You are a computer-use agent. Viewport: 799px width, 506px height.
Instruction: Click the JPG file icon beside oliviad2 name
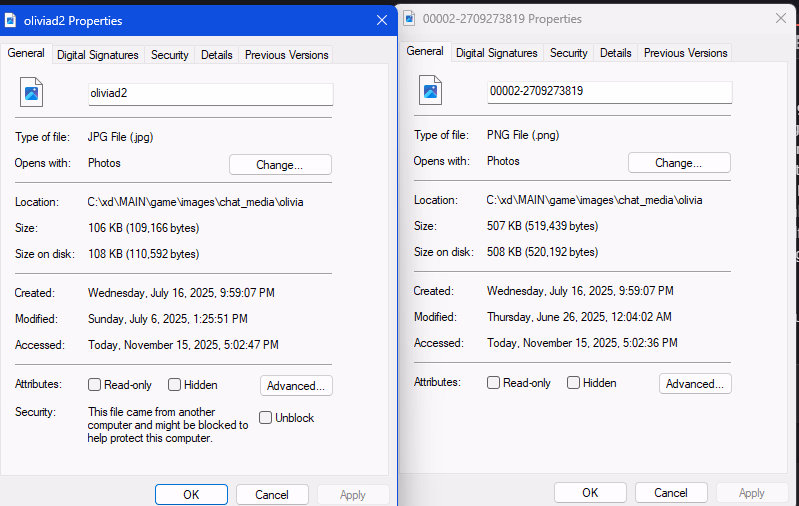[x=32, y=93]
